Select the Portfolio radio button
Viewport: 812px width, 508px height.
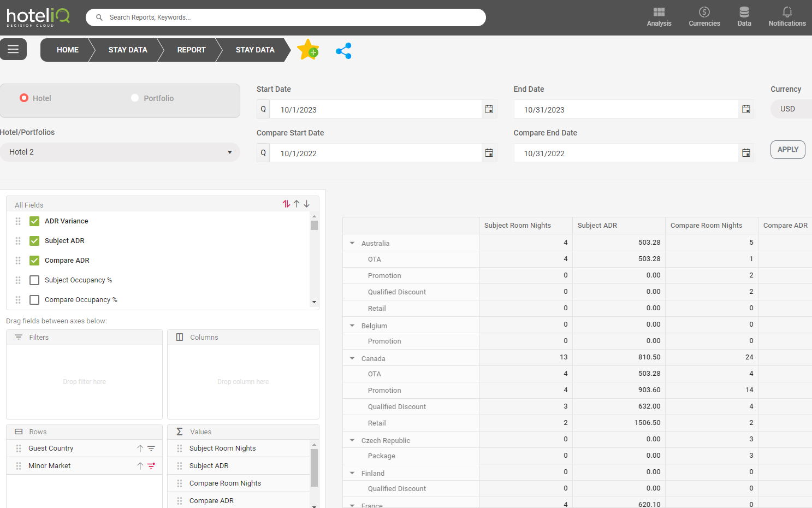135,98
